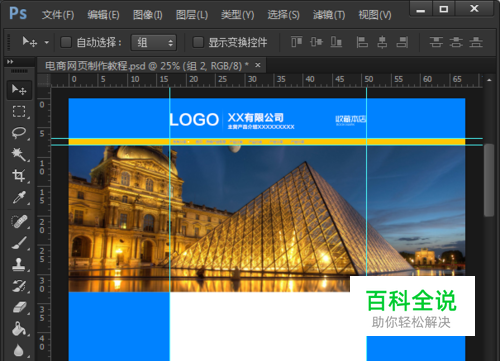Click the glass pyramid photo on canvas

tap(267, 218)
